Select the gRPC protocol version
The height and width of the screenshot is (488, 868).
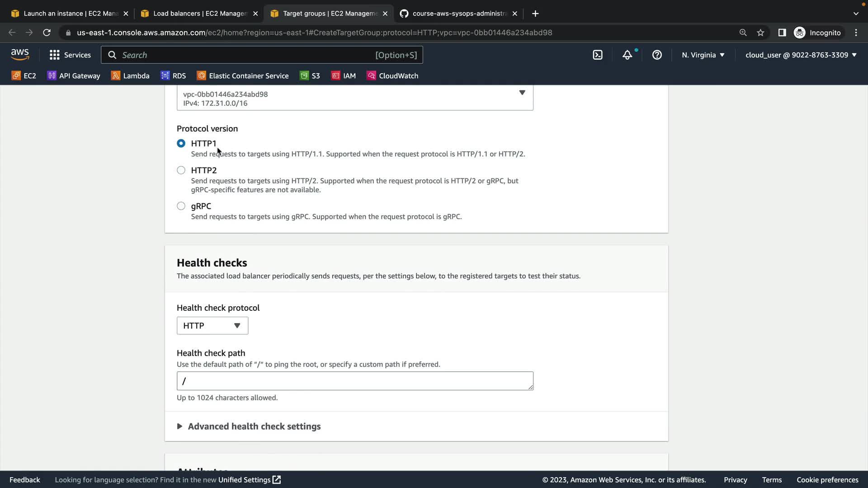[181, 206]
